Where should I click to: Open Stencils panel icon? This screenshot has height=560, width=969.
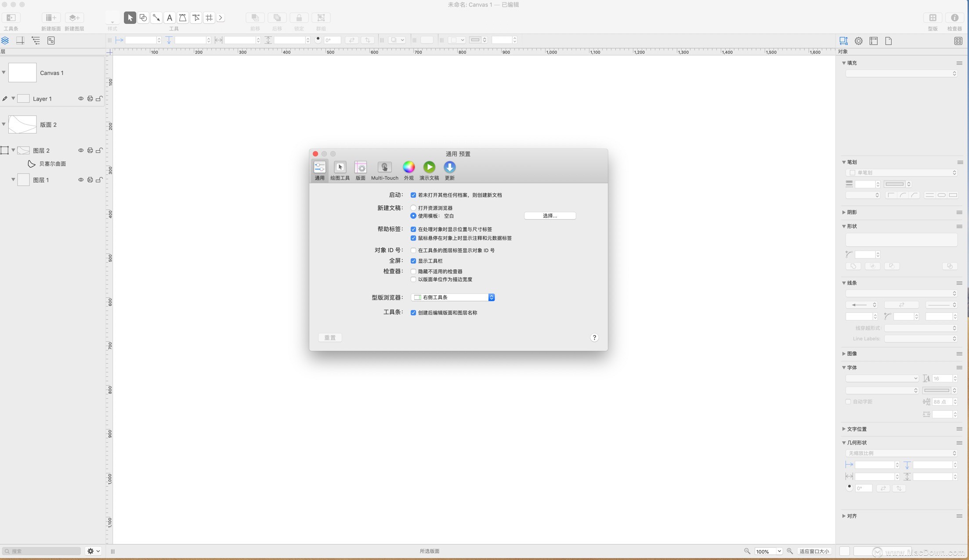pyautogui.click(x=933, y=18)
